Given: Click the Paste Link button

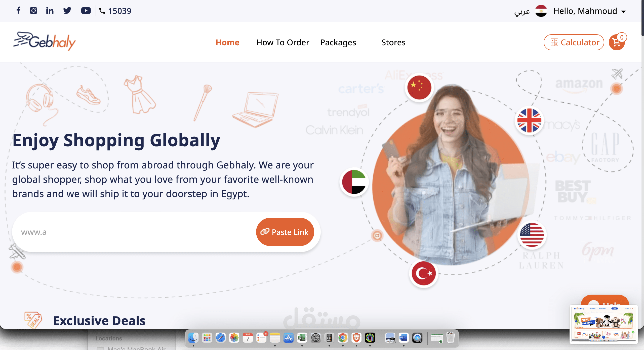Looking at the screenshot, I should pos(285,232).
